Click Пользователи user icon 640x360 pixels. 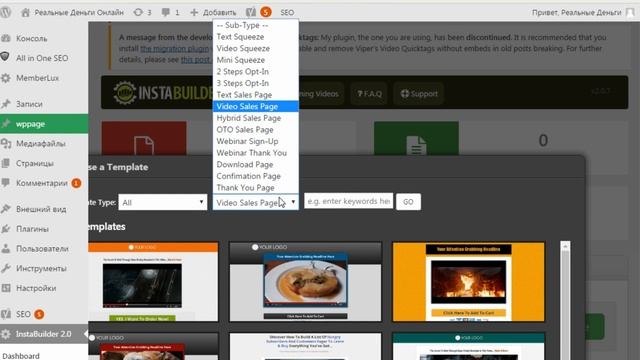pos(6,248)
